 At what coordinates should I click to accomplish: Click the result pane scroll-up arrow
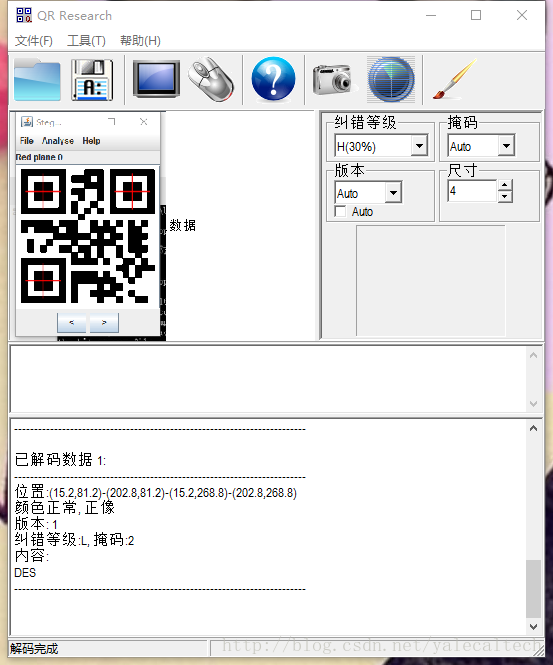(x=533, y=428)
